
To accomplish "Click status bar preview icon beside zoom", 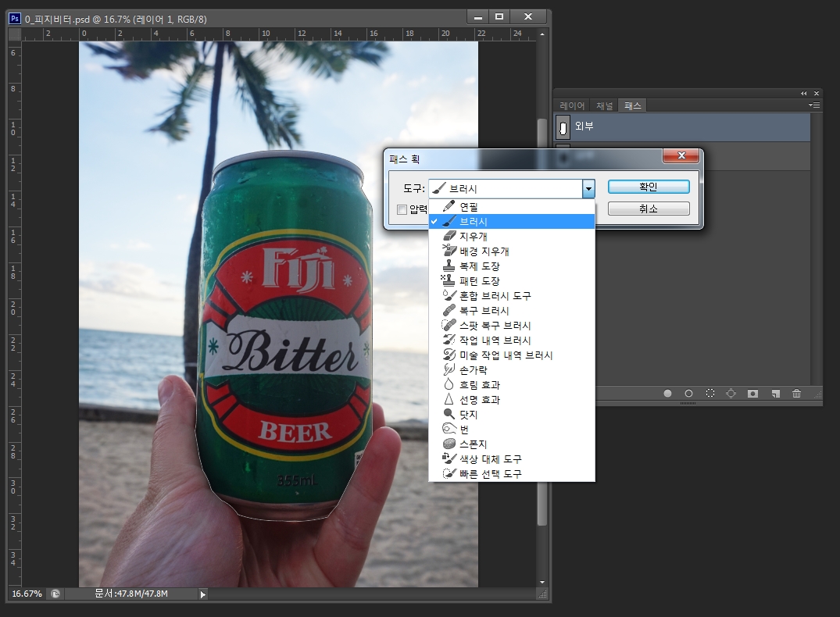I will [x=55, y=594].
